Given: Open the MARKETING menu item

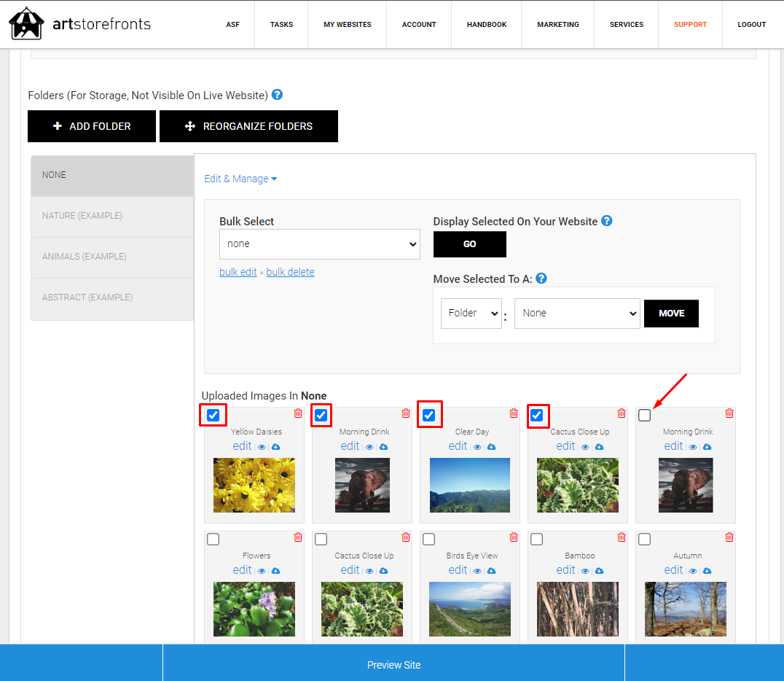Looking at the screenshot, I should tap(557, 24).
